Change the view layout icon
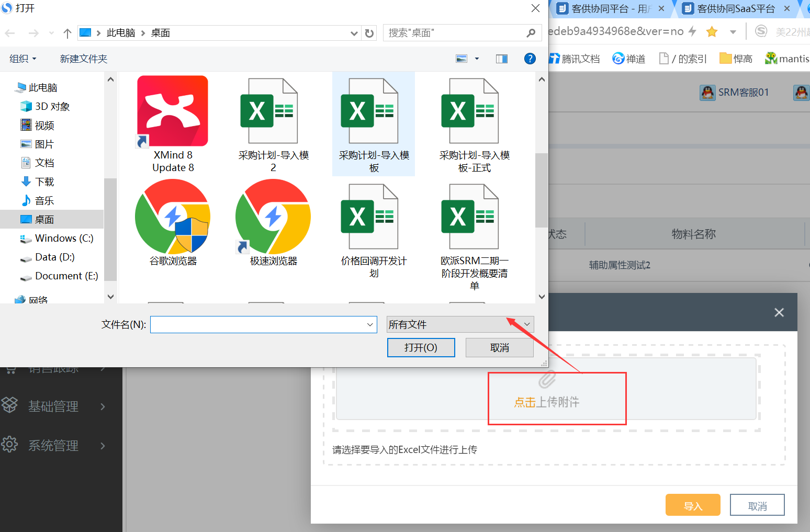Screen dimensions: 810x532 point(462,59)
